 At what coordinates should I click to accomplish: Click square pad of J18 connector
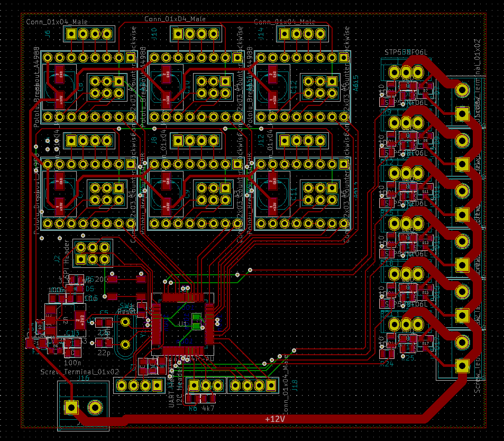(271, 385)
